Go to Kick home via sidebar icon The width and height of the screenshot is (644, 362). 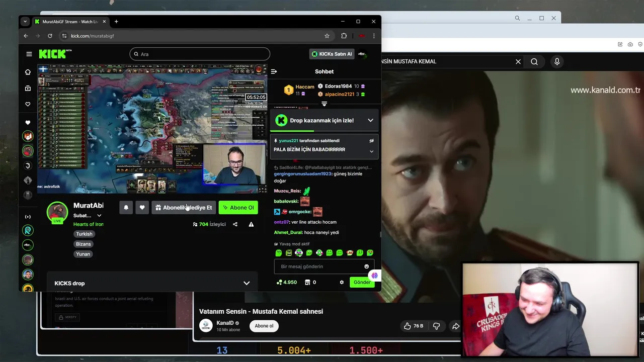pos(28,72)
